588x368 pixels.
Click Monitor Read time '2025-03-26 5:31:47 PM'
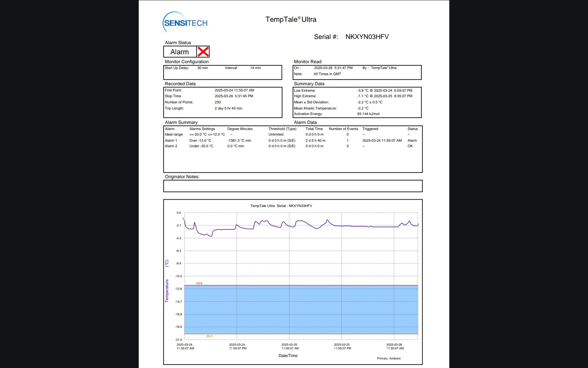(x=333, y=68)
